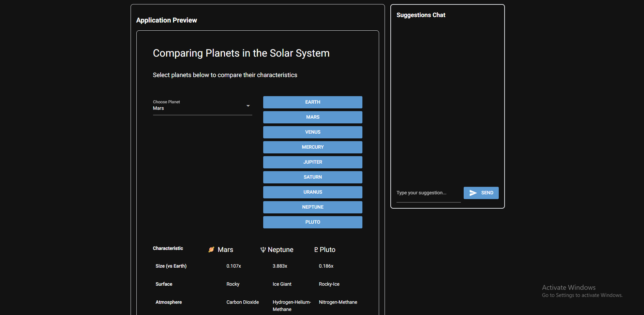Image resolution: width=644 pixels, height=315 pixels.
Task: Click the "Comparing Planets in the Solar System" title
Action: click(241, 53)
